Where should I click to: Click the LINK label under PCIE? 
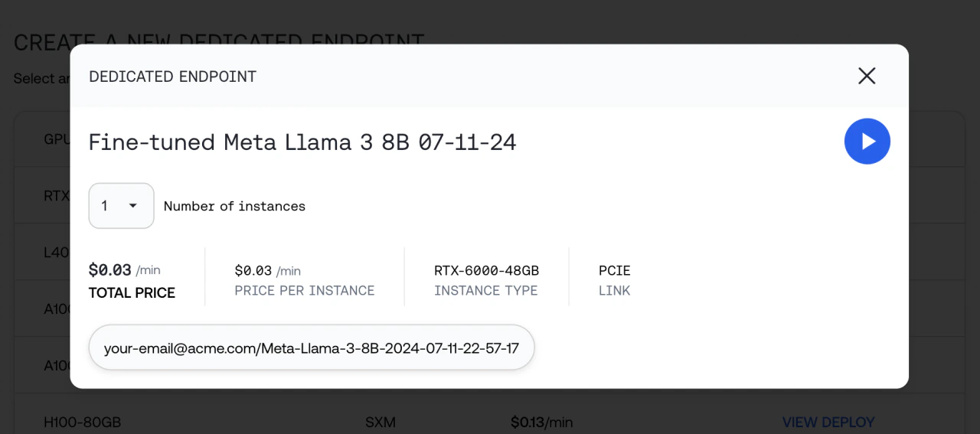coord(614,291)
